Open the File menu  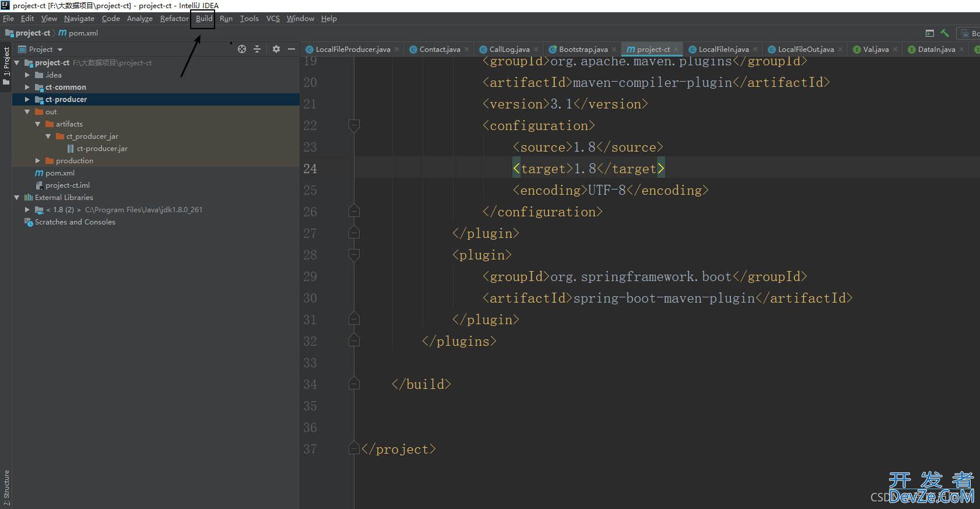(x=8, y=19)
